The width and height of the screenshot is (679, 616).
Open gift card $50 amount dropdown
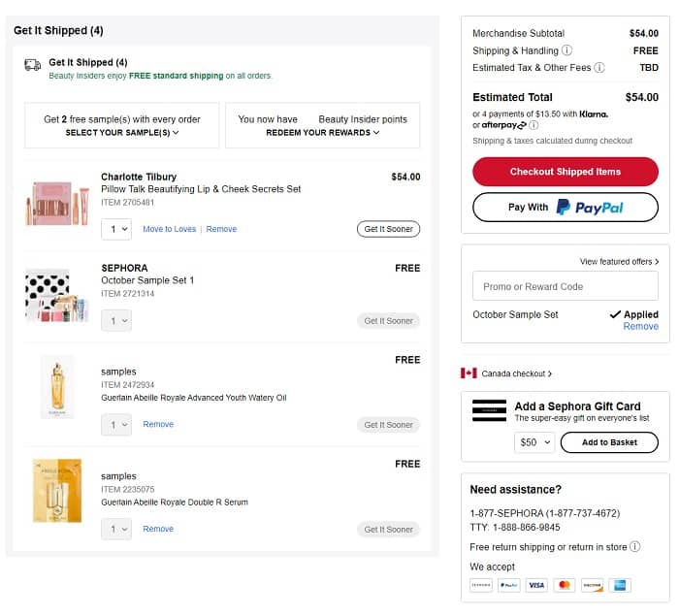pos(533,442)
